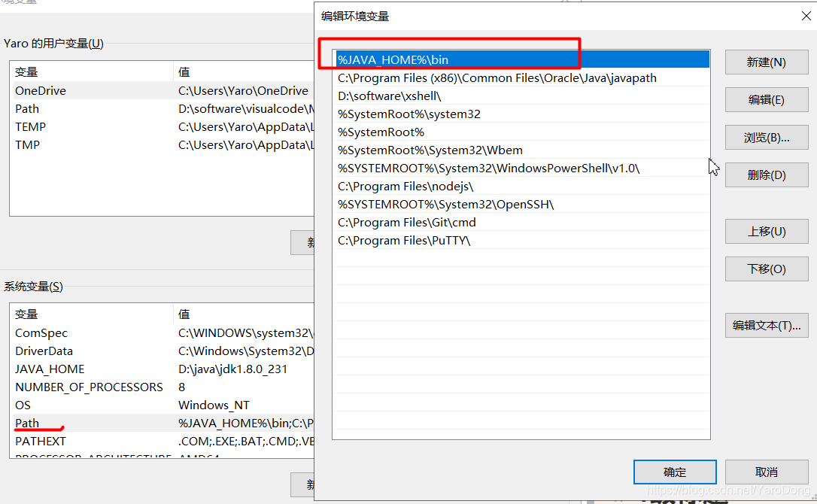Select Path row in system variables

tap(163, 423)
